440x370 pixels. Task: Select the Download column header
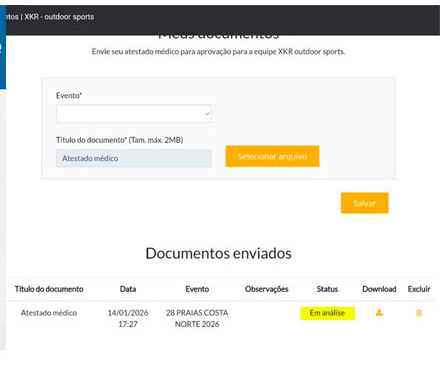coord(379,289)
